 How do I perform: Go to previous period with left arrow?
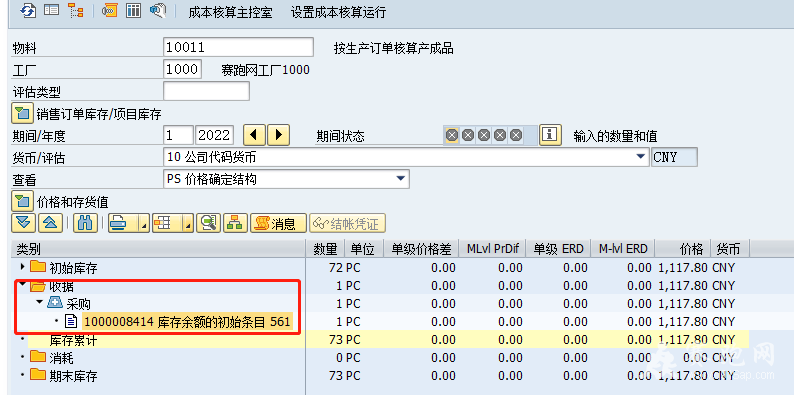pos(255,135)
